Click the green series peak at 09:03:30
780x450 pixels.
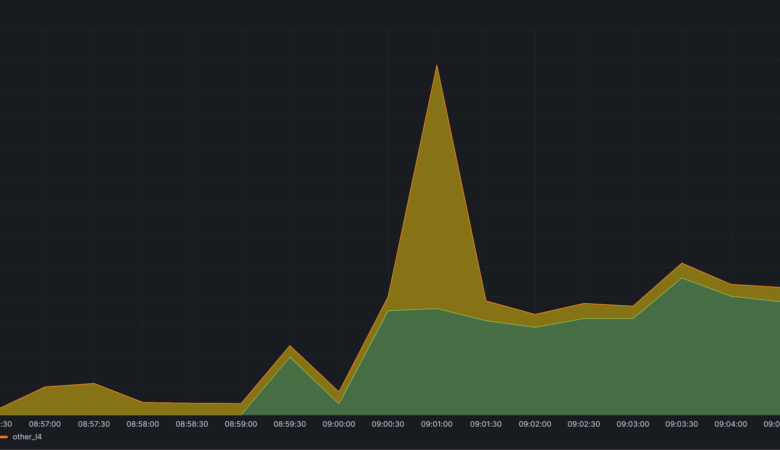tap(682, 278)
